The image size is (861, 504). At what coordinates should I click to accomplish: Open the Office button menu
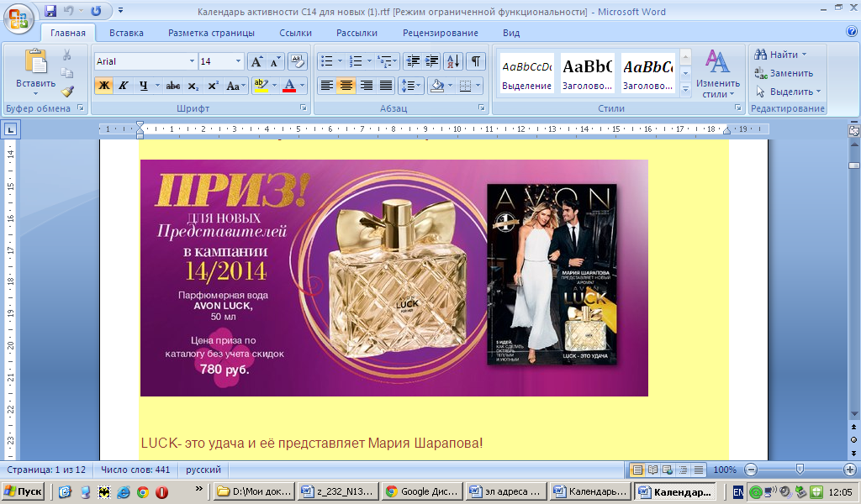[x=18, y=18]
